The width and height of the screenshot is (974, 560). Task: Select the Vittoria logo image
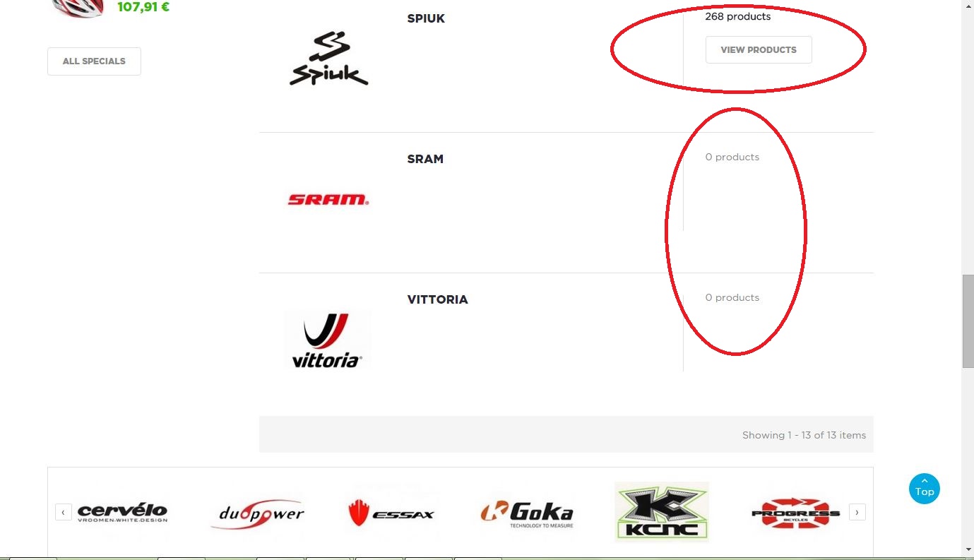[328, 340]
